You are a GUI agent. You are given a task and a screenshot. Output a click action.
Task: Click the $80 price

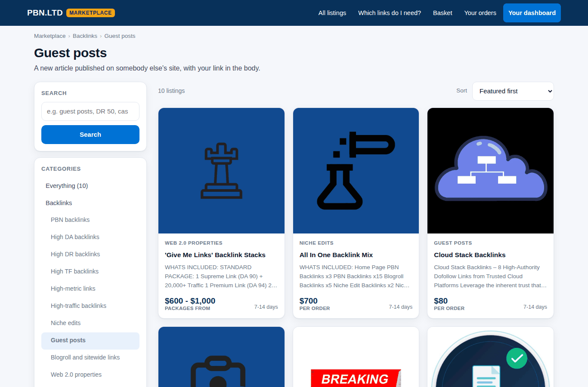[x=441, y=301]
